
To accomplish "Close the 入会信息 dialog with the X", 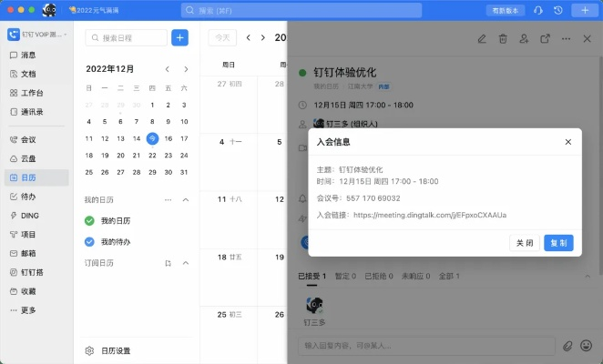I will (x=568, y=142).
